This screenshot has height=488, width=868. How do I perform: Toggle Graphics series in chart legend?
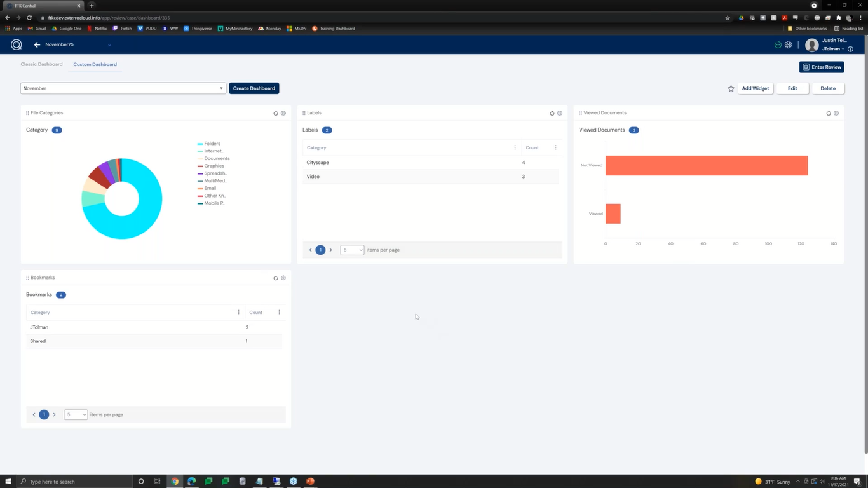pos(214,166)
